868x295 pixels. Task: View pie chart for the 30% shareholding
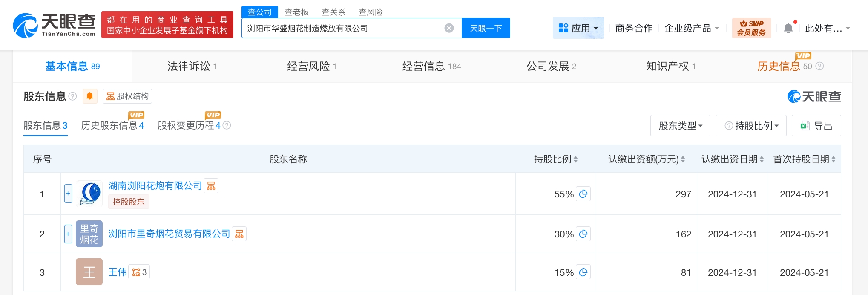[x=583, y=234]
